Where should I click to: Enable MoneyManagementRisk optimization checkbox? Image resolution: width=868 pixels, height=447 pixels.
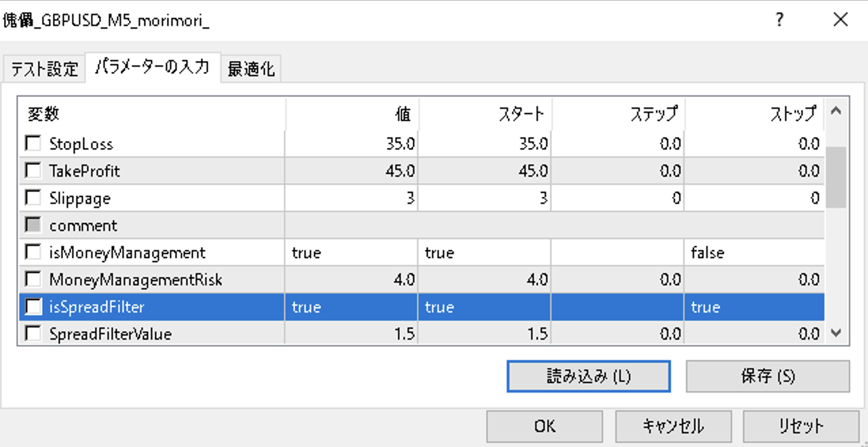(x=33, y=280)
